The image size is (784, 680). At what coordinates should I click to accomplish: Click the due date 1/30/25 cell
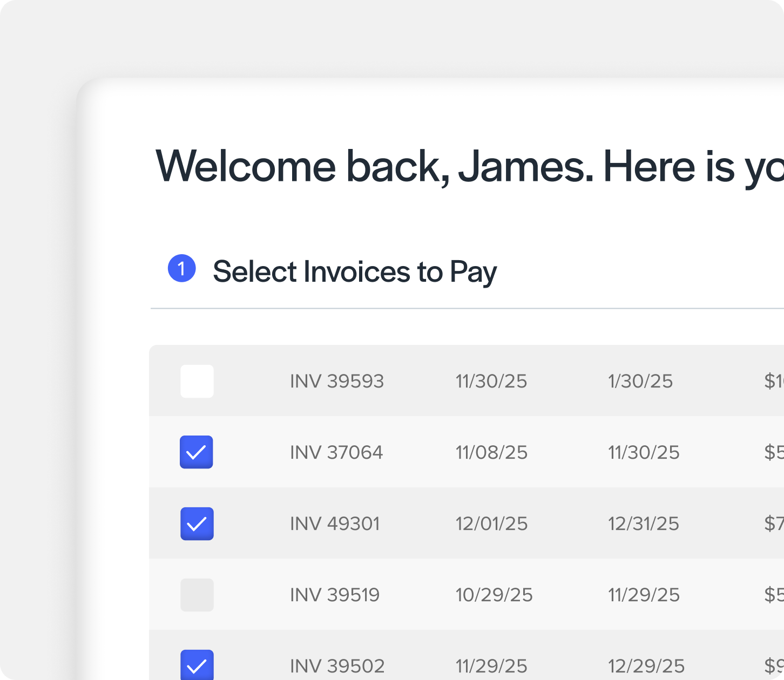[x=640, y=381]
